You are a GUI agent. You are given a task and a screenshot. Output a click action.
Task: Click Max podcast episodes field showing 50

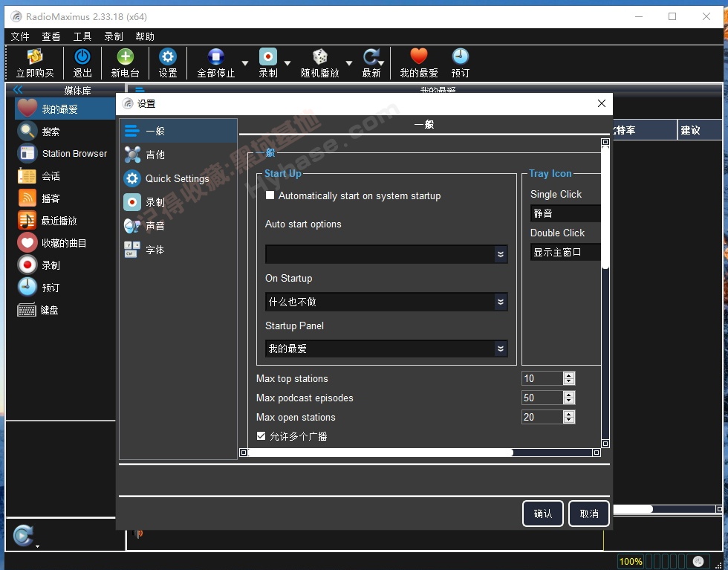pyautogui.click(x=542, y=398)
